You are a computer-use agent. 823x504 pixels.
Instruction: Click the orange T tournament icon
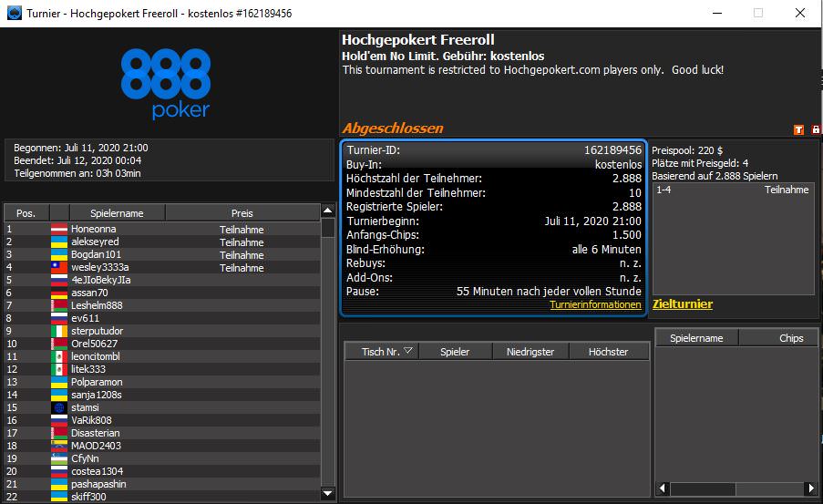799,130
